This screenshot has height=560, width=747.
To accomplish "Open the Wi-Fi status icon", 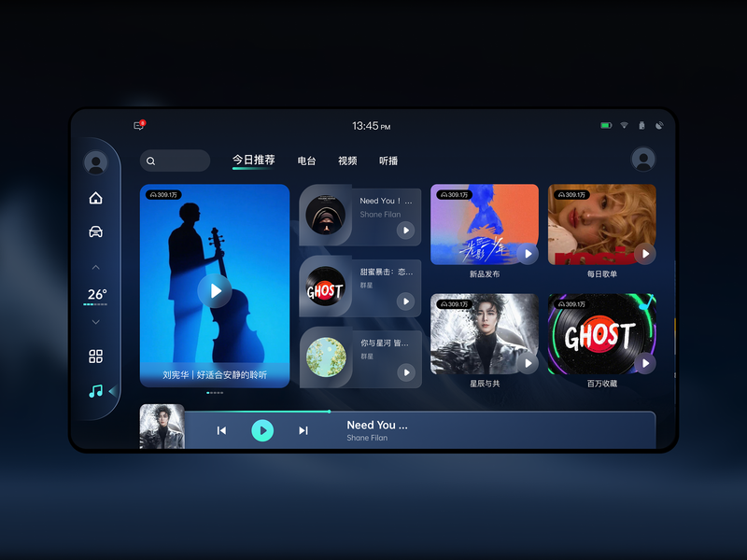I will (x=624, y=125).
